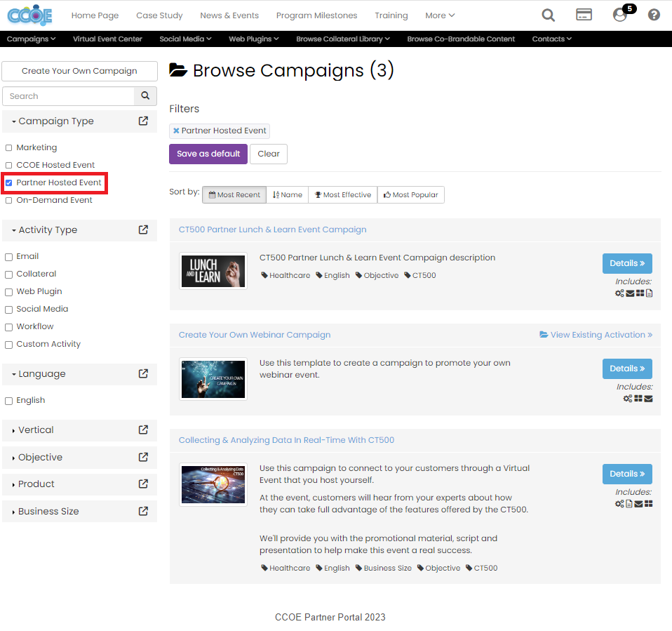The width and height of the screenshot is (672, 631).
Task: Open the help question mark icon
Action: pyautogui.click(x=654, y=15)
